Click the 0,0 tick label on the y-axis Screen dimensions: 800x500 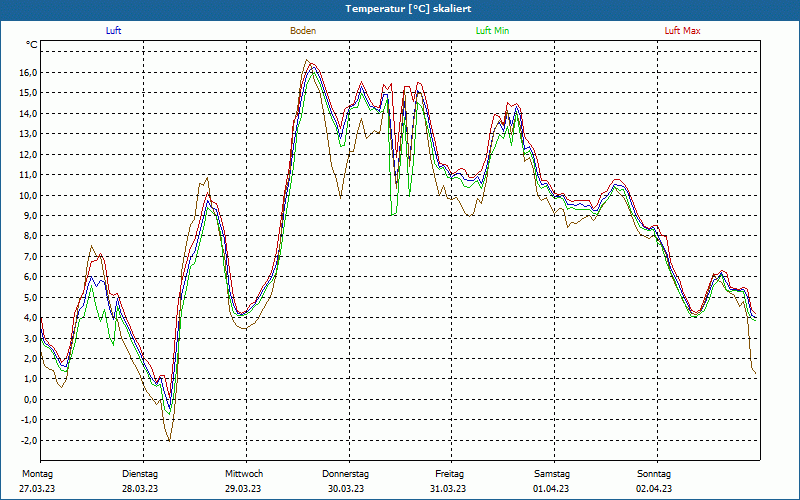pyautogui.click(x=29, y=399)
